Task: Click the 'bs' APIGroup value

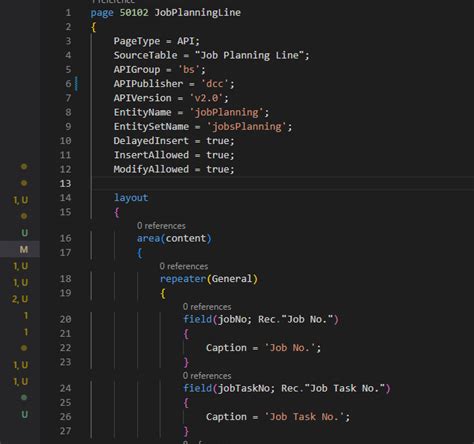Action: coord(189,69)
